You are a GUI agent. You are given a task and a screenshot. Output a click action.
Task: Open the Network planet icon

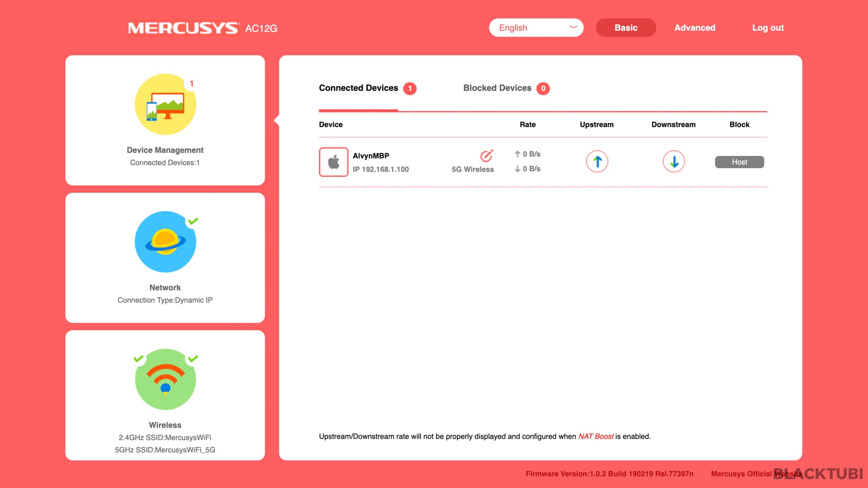165,242
